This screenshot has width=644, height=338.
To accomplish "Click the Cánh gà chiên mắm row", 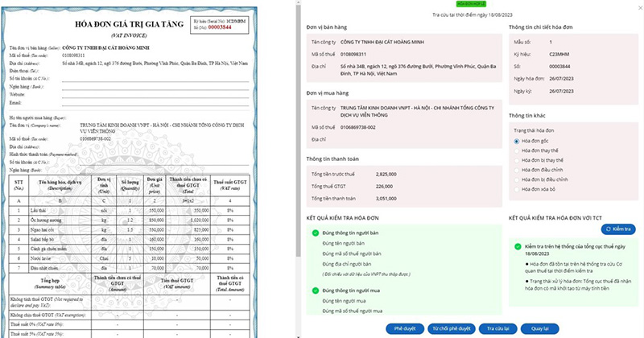I will 129,249.
